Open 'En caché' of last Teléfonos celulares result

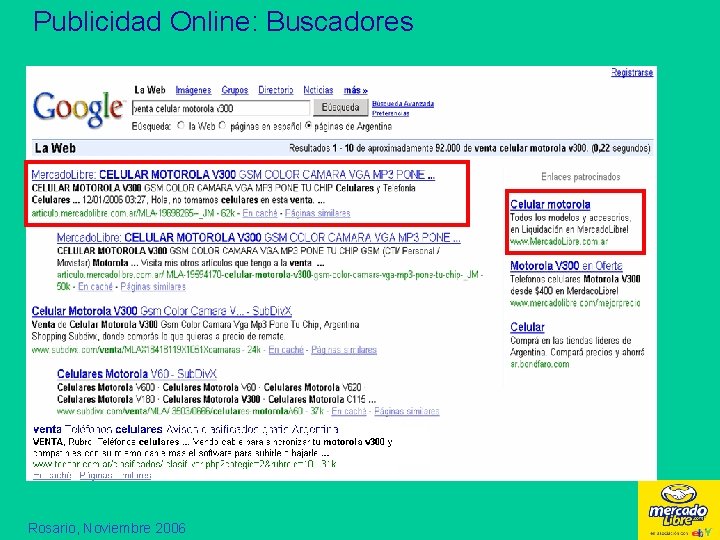point(52,475)
